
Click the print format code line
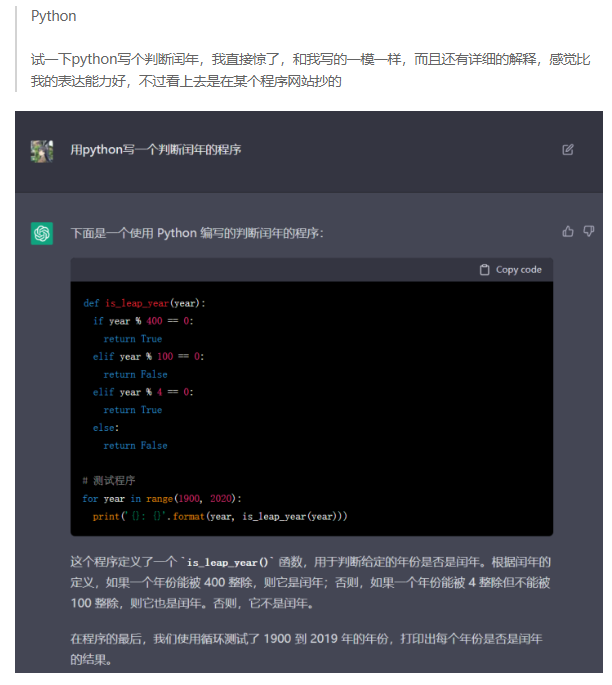point(220,517)
